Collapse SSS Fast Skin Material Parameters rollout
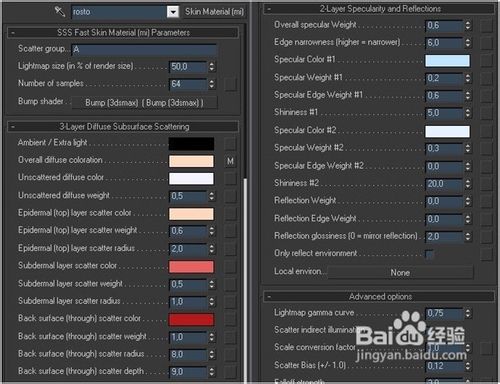This screenshot has width=500, height=384. click(x=13, y=33)
